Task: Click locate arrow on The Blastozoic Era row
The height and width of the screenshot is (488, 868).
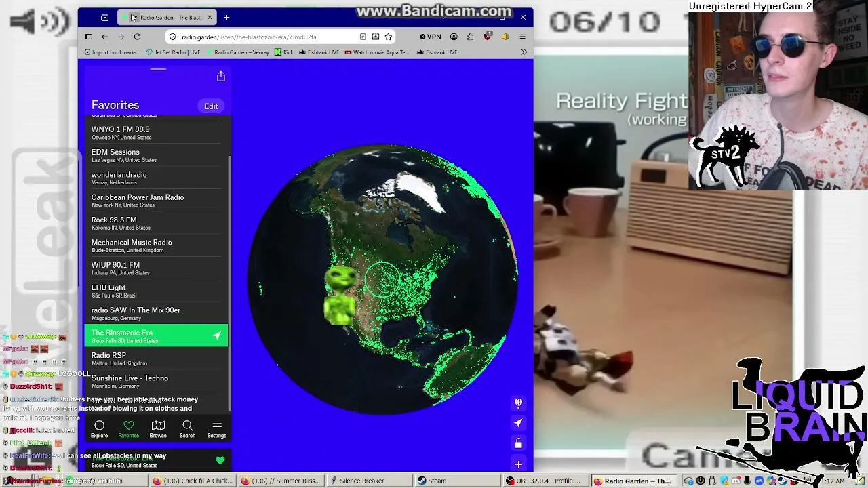Action: [217, 335]
